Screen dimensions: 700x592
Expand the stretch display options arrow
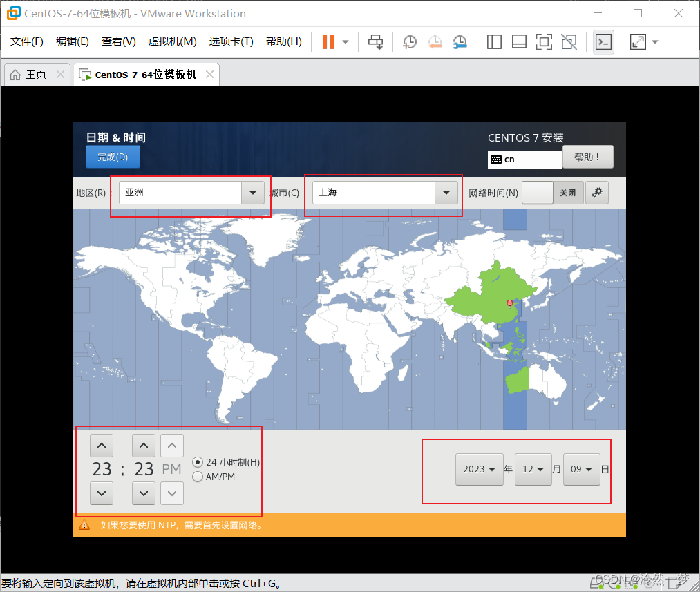[655, 42]
